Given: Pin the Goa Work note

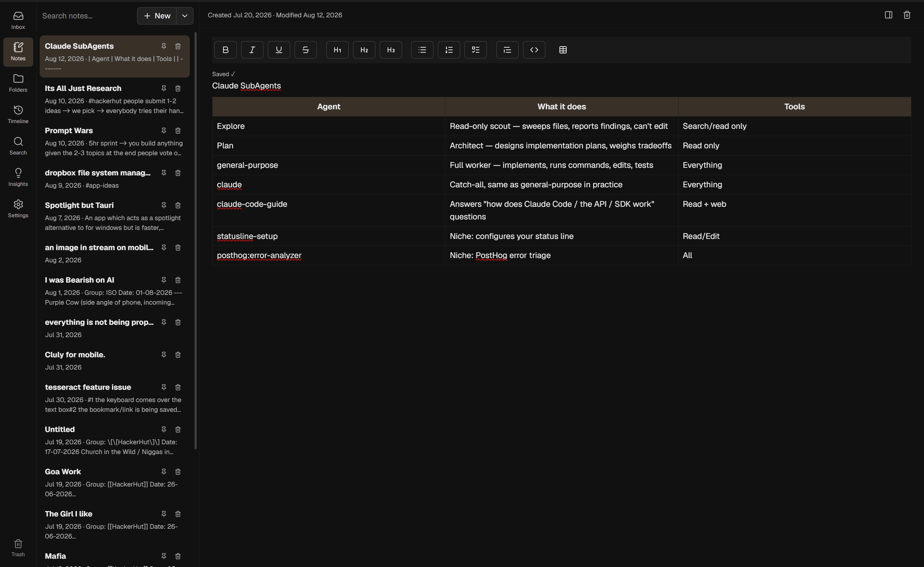Looking at the screenshot, I should (x=164, y=472).
